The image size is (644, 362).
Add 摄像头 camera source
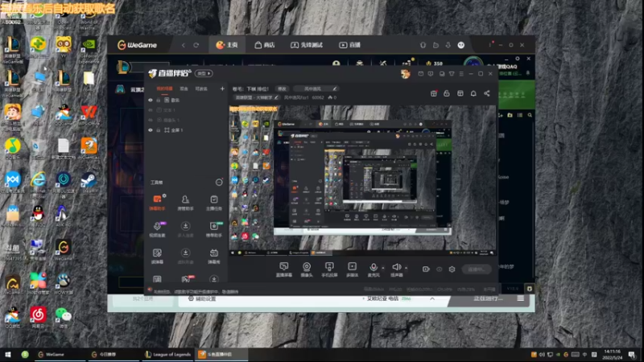(307, 269)
